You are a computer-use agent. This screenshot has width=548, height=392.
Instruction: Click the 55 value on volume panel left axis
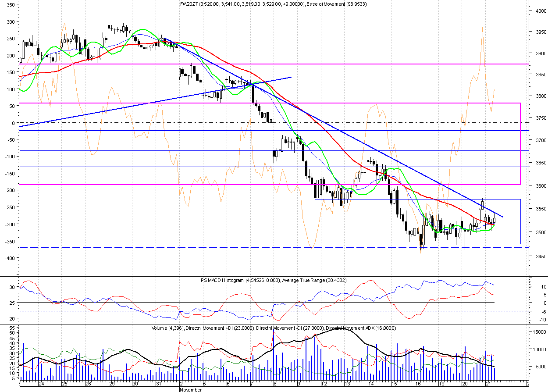12,328
